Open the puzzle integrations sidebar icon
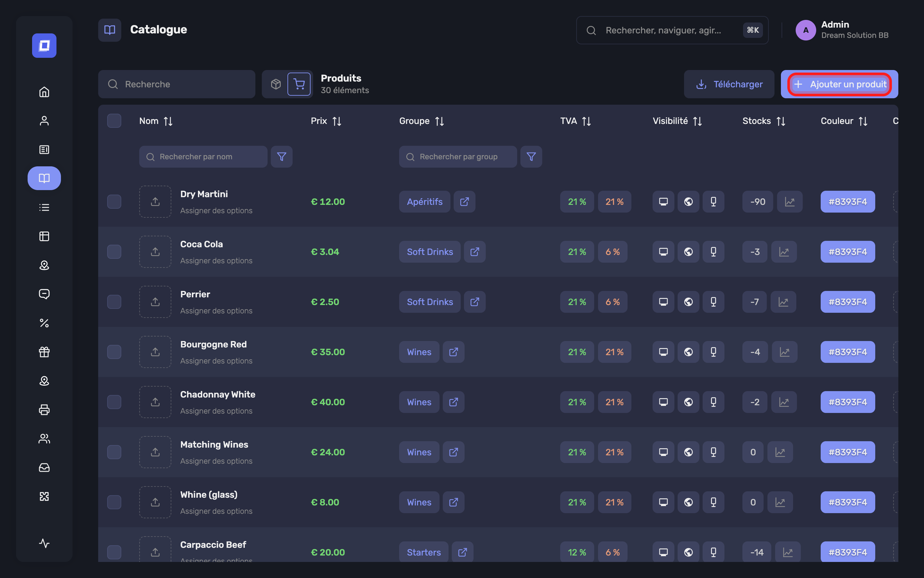Image resolution: width=924 pixels, height=578 pixels. click(44, 496)
